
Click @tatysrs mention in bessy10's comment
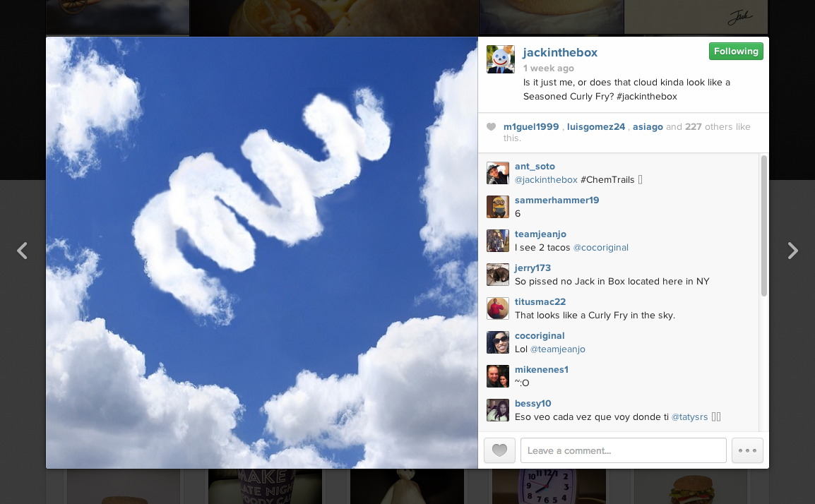point(690,417)
